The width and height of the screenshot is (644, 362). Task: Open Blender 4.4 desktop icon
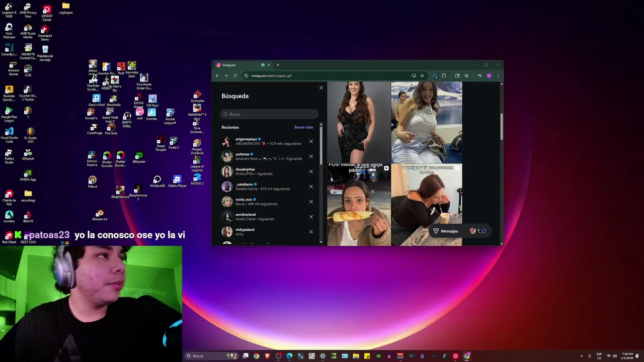click(x=100, y=215)
